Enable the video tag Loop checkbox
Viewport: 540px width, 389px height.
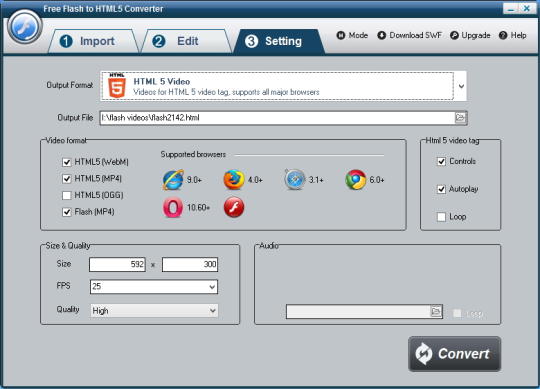pos(441,217)
